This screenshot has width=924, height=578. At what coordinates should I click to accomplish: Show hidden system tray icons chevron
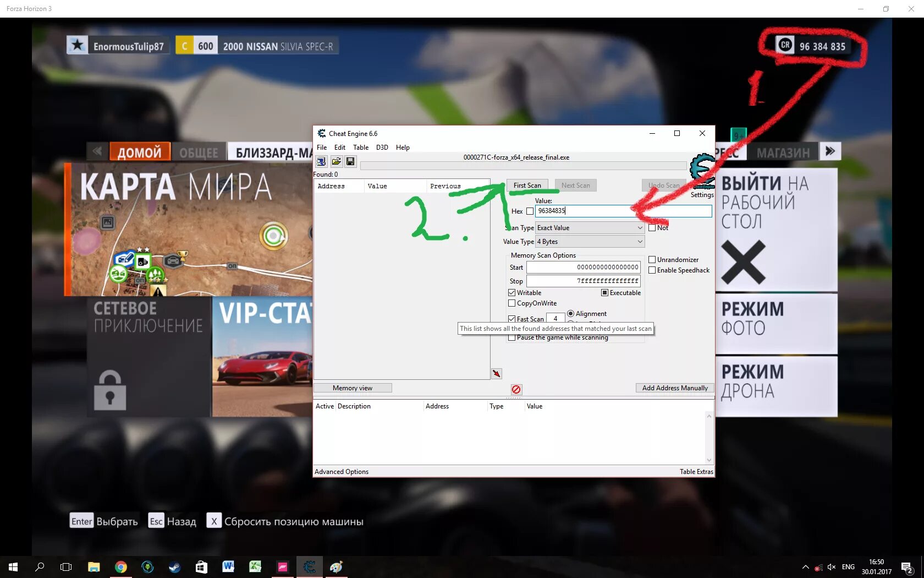tap(805, 567)
